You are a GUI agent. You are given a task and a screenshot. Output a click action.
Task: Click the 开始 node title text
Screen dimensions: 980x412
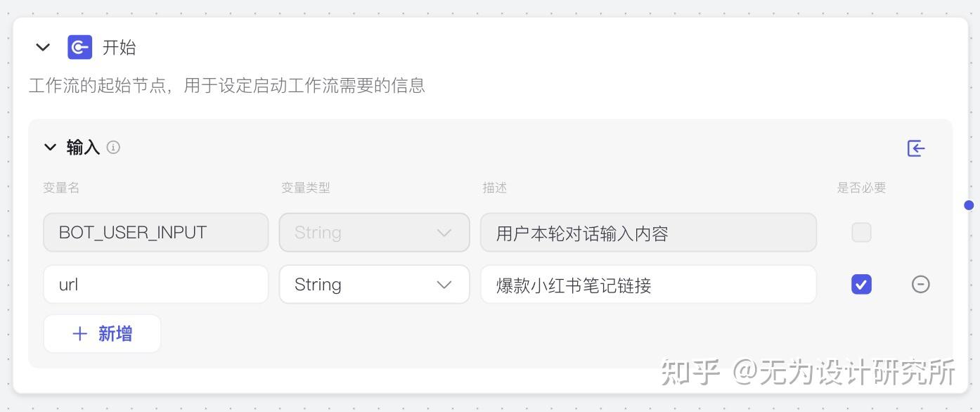coord(119,48)
